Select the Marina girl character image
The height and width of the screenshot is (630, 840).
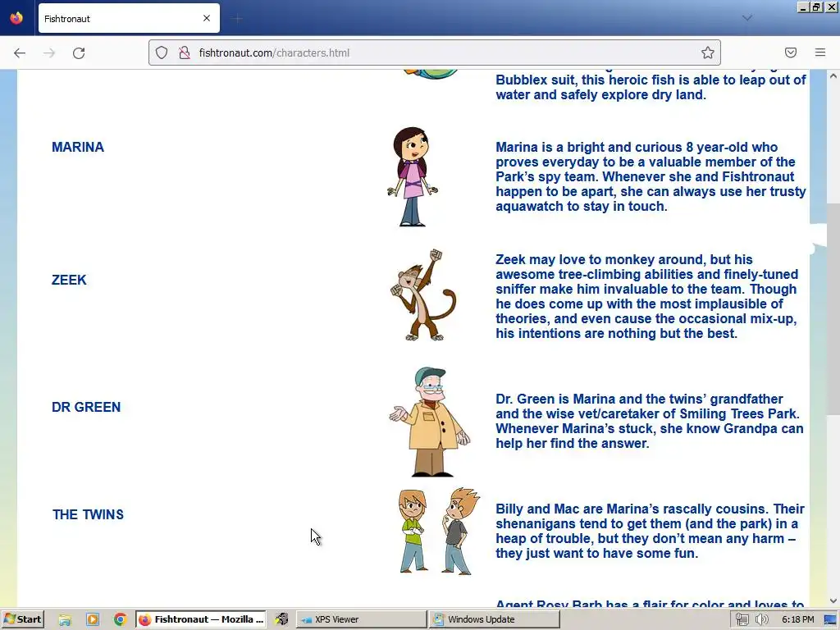pos(413,177)
